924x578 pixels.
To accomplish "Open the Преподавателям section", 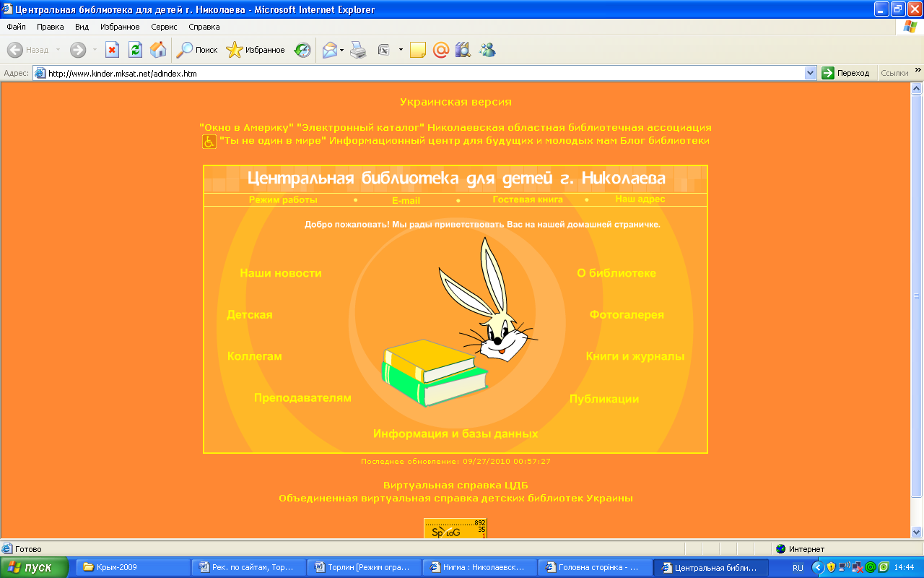I will point(302,398).
